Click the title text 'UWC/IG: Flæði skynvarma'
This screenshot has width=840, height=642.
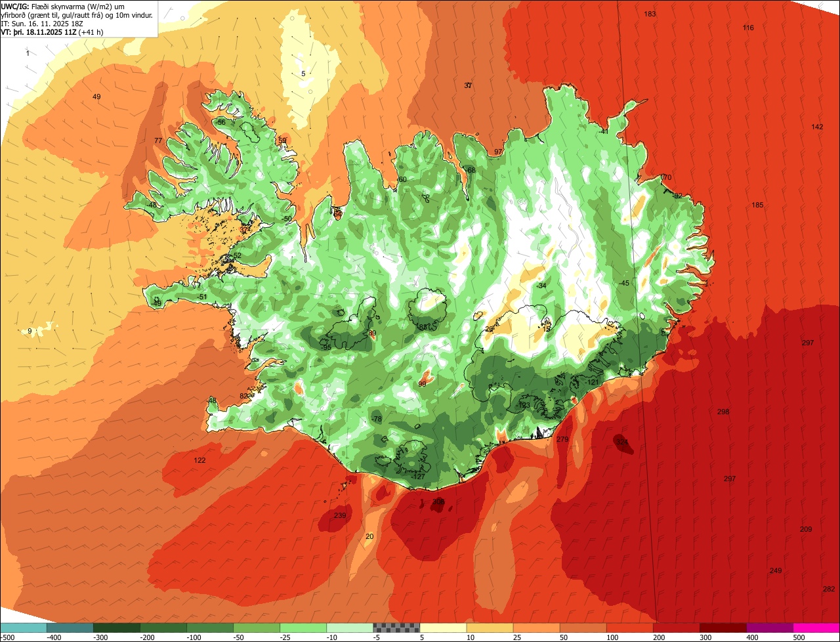[43, 6]
